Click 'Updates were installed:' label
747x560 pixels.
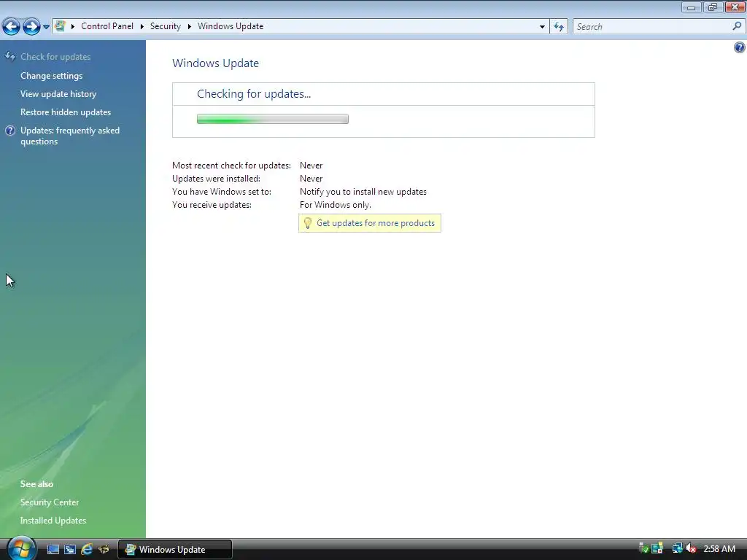pyautogui.click(x=216, y=179)
